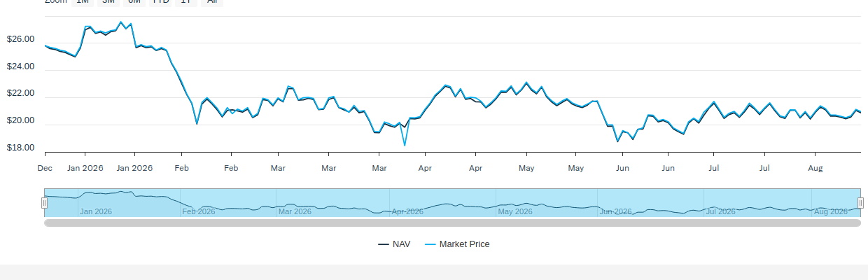Click the Dec x-axis label
Image resolution: width=868 pixels, height=280 pixels.
[45, 168]
